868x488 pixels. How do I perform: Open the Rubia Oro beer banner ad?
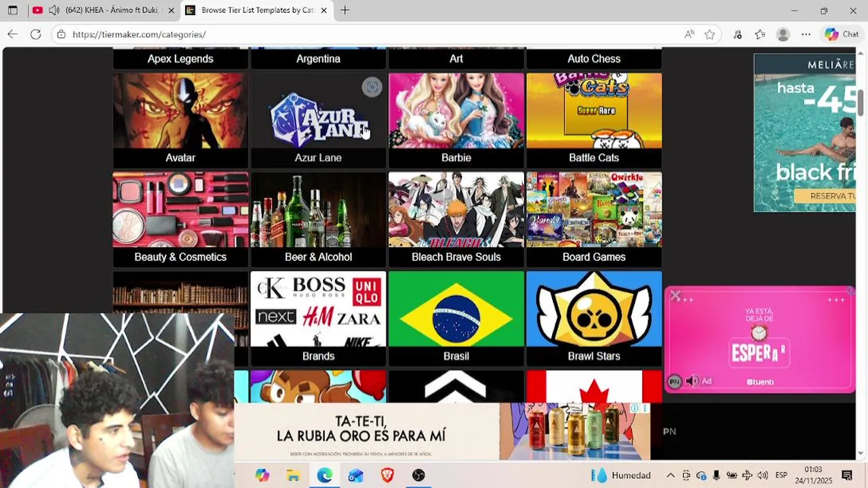coord(441,432)
